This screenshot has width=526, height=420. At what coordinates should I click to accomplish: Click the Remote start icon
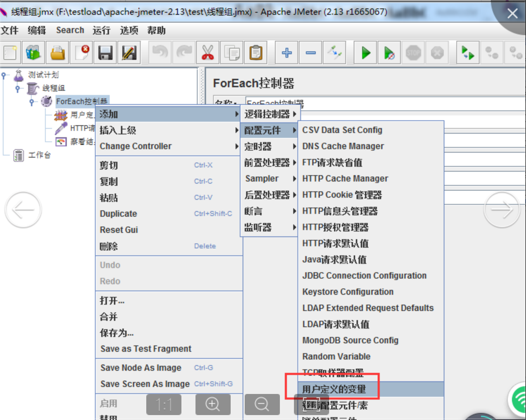point(468,53)
